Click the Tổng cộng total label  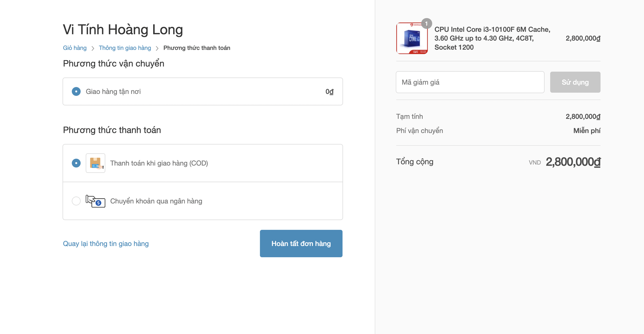(415, 162)
